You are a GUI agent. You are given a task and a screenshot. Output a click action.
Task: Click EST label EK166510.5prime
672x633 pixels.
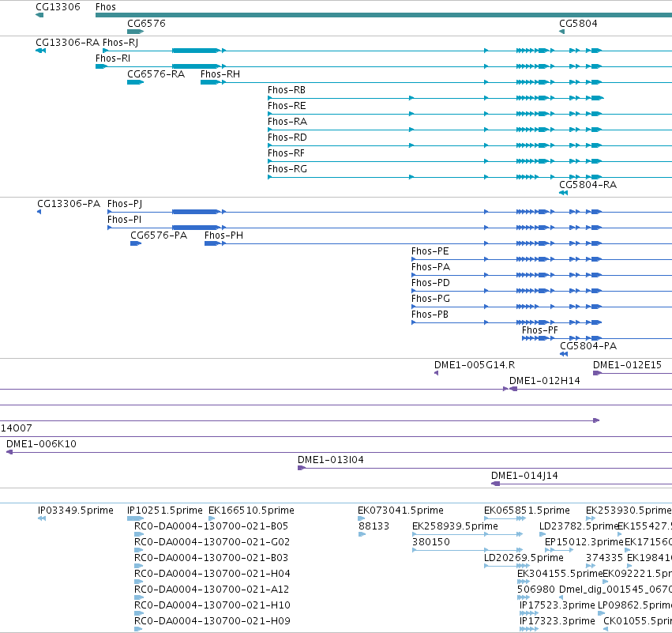(252, 511)
